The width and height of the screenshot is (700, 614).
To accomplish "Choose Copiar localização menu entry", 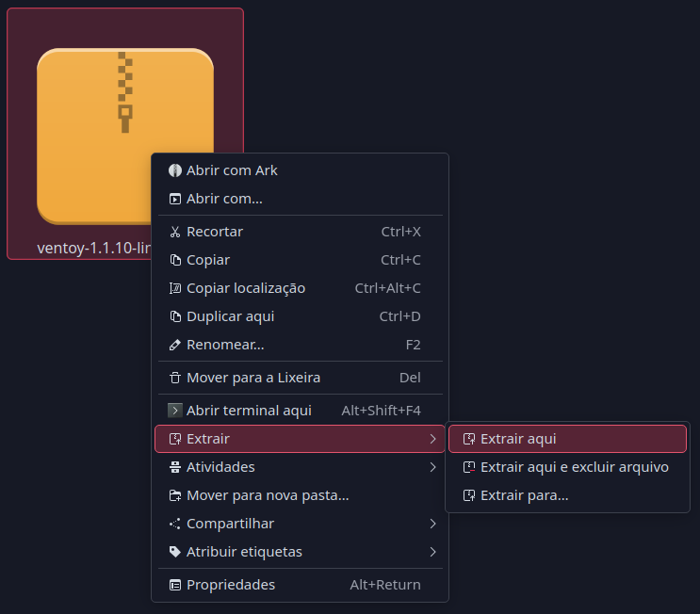I will point(245,288).
